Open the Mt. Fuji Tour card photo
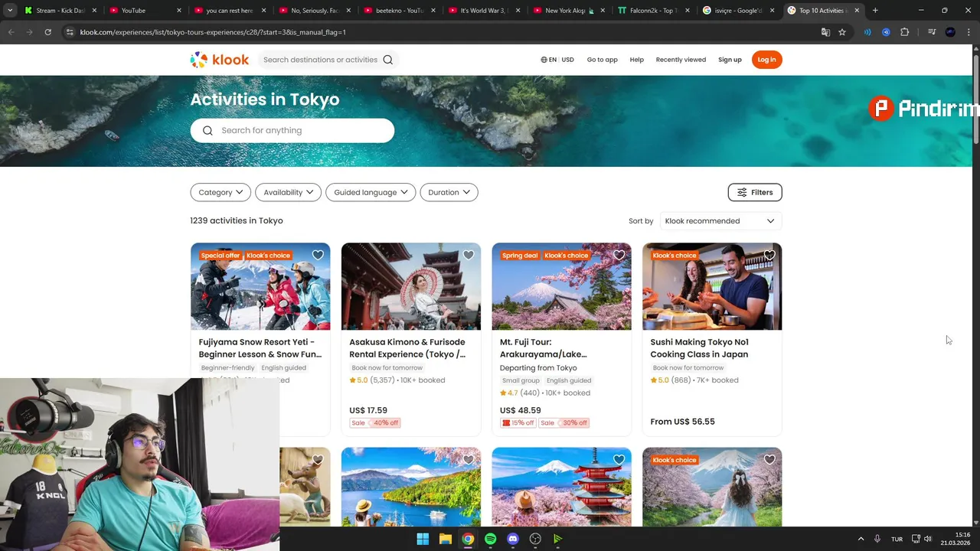This screenshot has width=980, height=551. click(x=561, y=286)
